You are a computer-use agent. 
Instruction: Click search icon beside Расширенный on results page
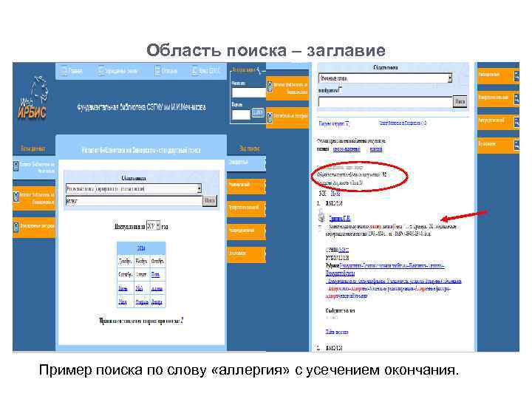(x=516, y=75)
